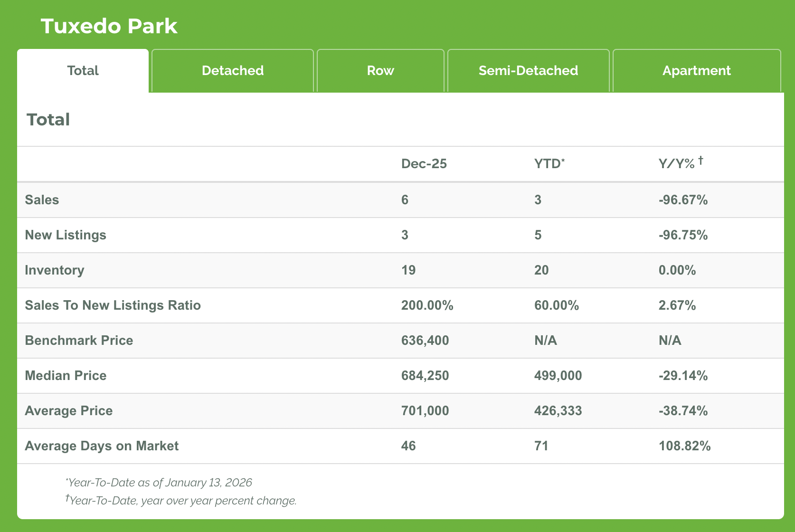795x532 pixels.
Task: Click the year over year percent change footnote
Action: [182, 501]
